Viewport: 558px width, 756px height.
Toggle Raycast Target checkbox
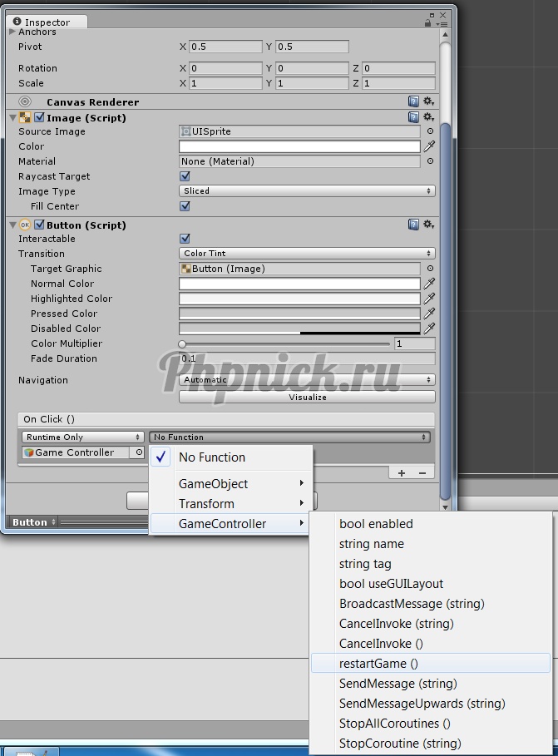(185, 176)
